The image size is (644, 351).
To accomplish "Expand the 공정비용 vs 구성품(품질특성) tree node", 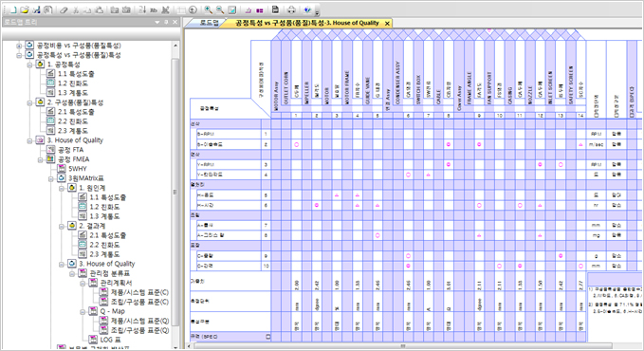I will coord(19,46).
